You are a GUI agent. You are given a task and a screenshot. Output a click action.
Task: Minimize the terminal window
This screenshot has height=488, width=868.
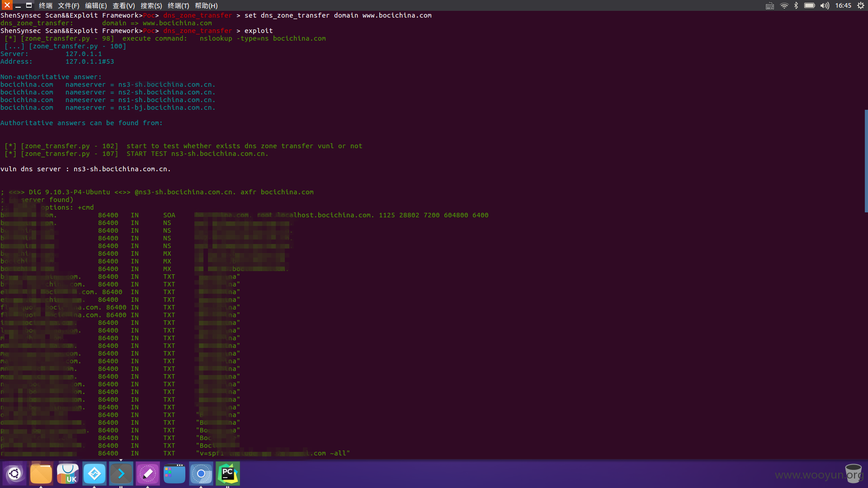(18, 5)
